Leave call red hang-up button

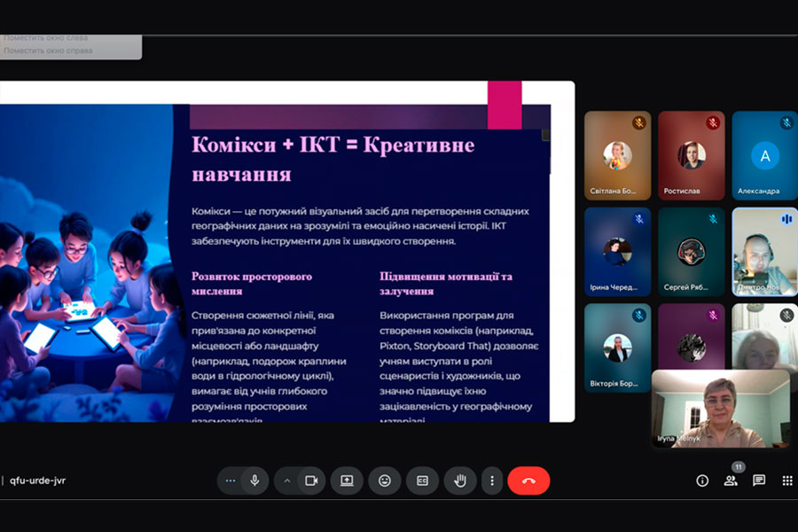pos(528,481)
